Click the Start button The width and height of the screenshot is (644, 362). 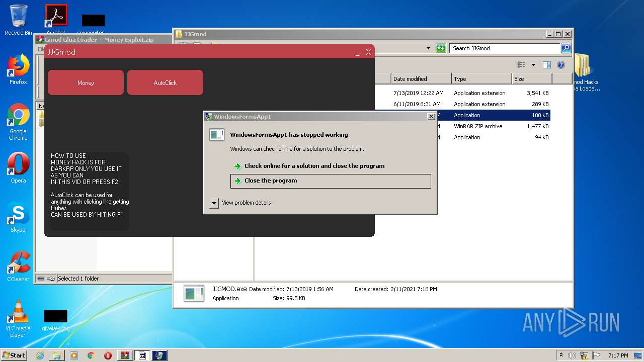(14, 355)
